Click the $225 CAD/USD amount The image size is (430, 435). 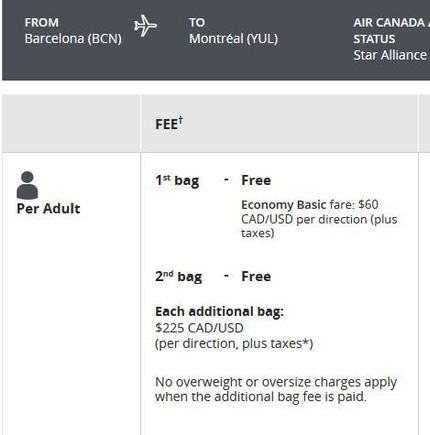(199, 328)
